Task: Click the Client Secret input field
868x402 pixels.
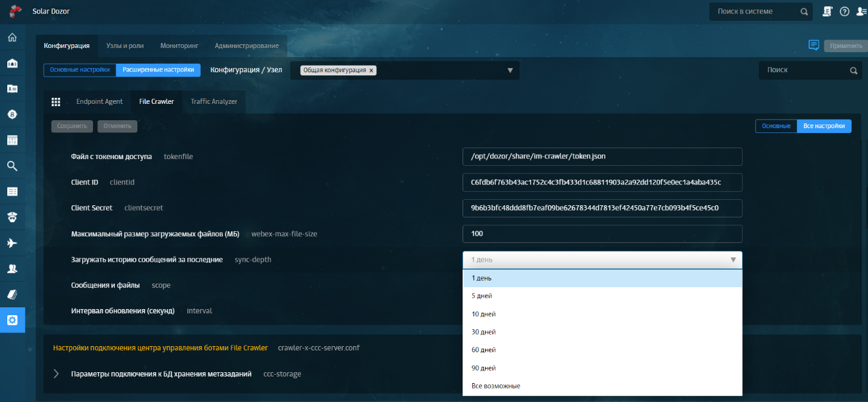Action: click(602, 208)
